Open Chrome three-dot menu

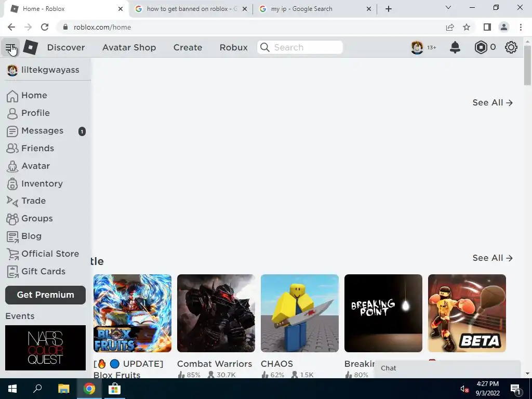tap(521, 27)
